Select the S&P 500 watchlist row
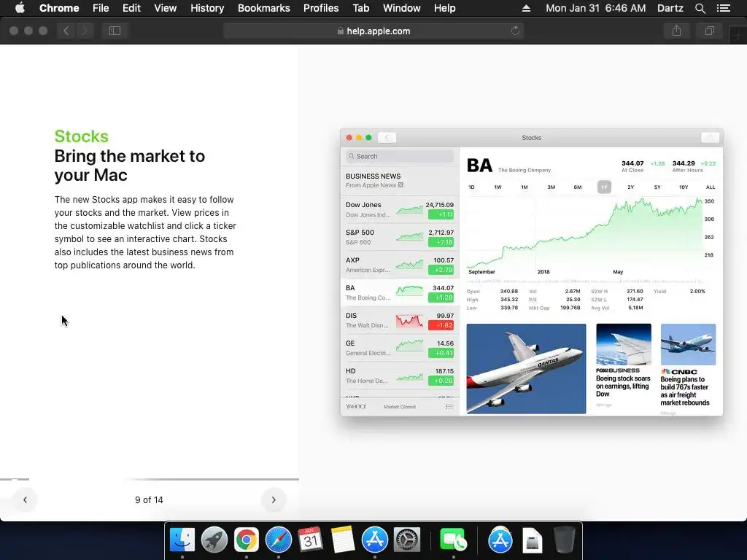The height and width of the screenshot is (560, 747). pos(400,237)
